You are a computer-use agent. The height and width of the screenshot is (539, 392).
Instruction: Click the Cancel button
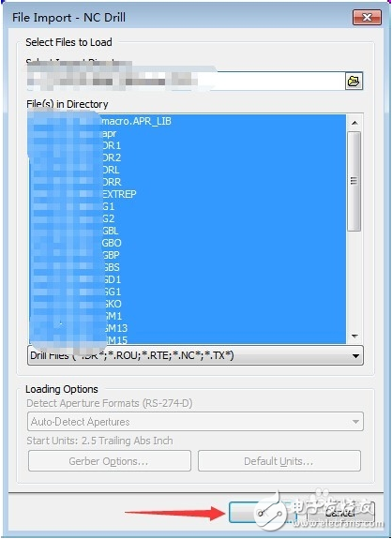click(x=339, y=513)
